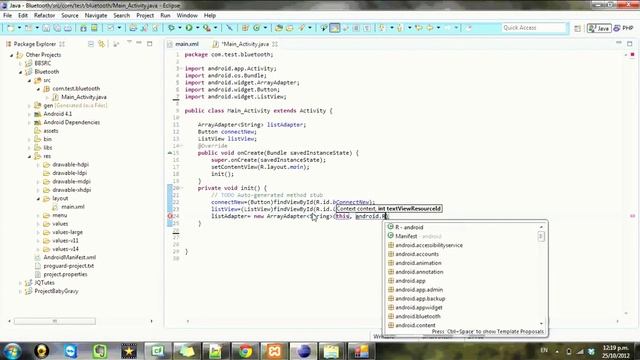This screenshot has width=640, height=360.
Task: Click the Open Task toolbar icon
Action: point(289,28)
